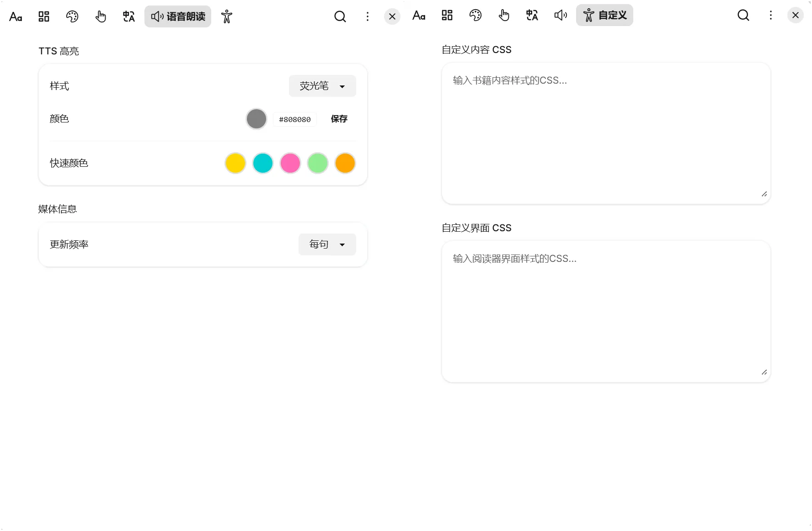Pick the pink quick color swatch

click(290, 163)
